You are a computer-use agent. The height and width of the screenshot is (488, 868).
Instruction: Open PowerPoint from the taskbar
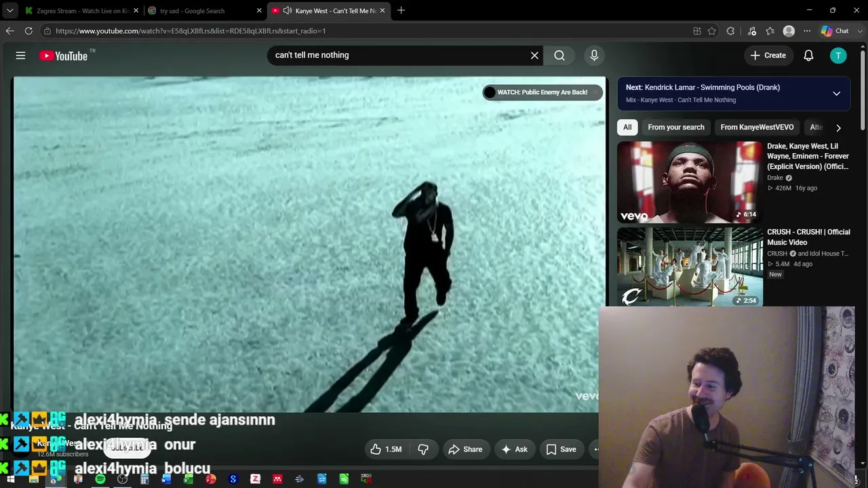click(211, 479)
